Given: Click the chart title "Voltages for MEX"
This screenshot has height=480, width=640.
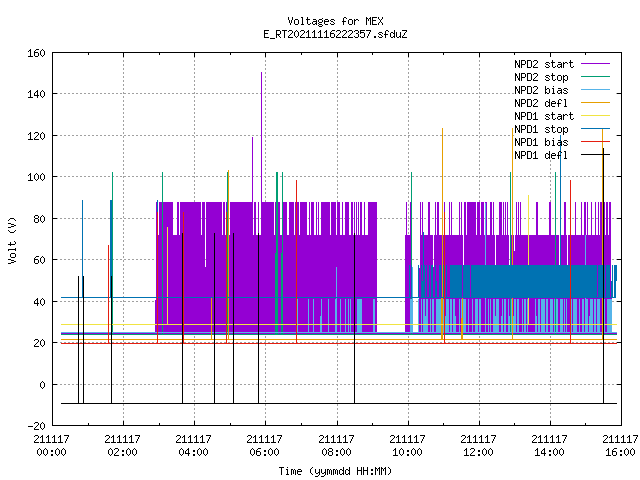Looking at the screenshot, I should 335,21.
